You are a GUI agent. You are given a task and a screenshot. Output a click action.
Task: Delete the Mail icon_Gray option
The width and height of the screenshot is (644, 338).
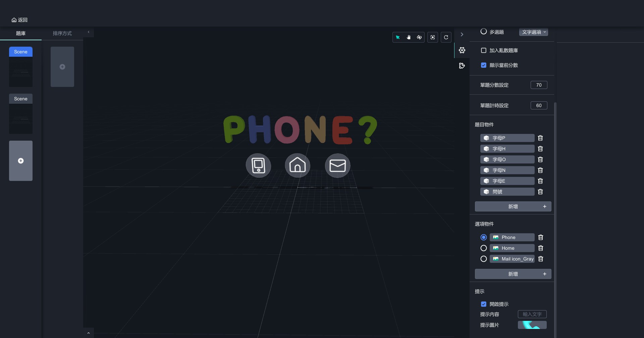(x=541, y=259)
